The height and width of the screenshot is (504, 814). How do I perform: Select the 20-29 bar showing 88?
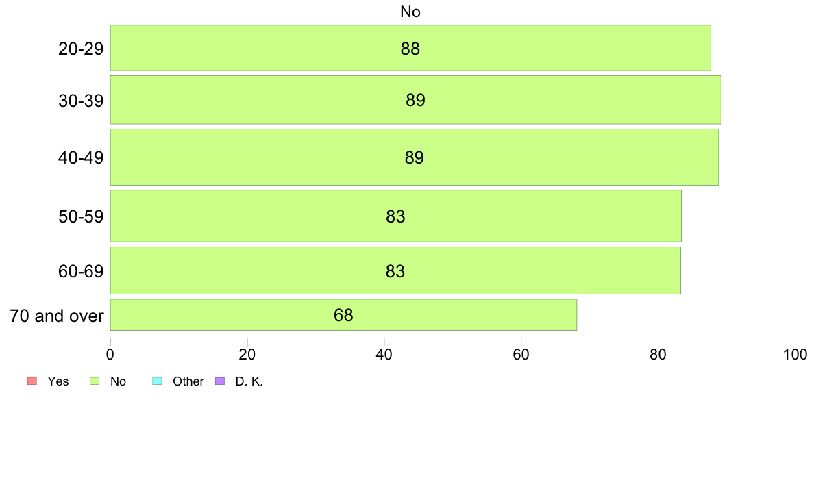point(410,48)
